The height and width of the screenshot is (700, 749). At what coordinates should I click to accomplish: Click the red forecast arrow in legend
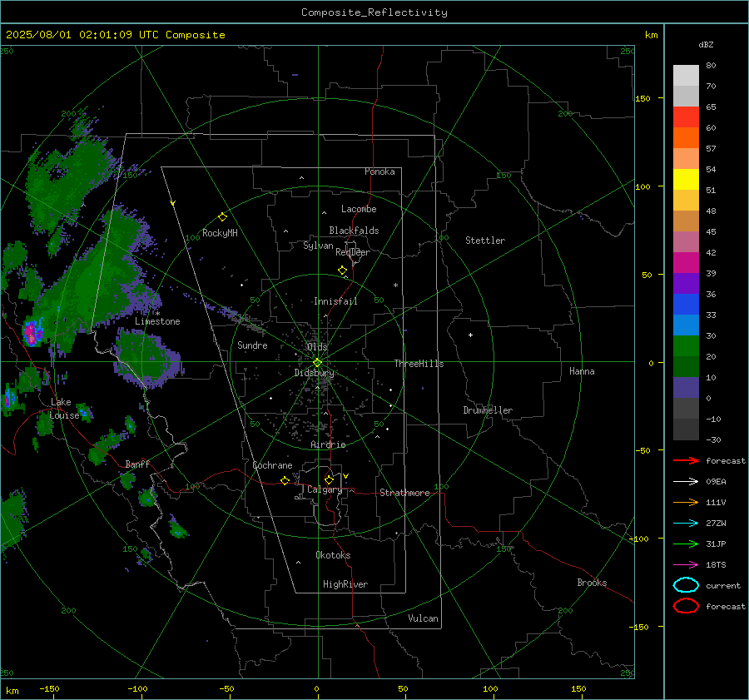coord(686,460)
